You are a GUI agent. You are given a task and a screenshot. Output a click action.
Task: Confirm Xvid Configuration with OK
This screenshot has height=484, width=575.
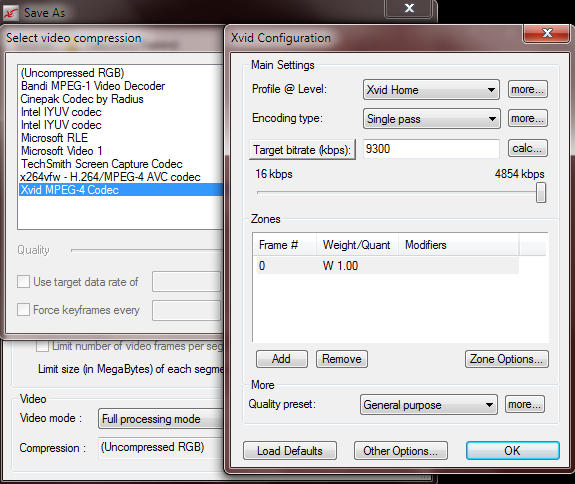[513, 451]
